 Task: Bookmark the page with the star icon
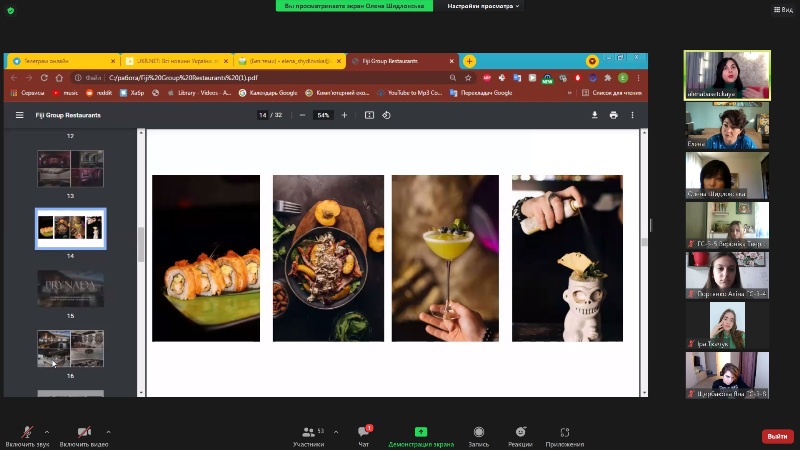[x=468, y=78]
